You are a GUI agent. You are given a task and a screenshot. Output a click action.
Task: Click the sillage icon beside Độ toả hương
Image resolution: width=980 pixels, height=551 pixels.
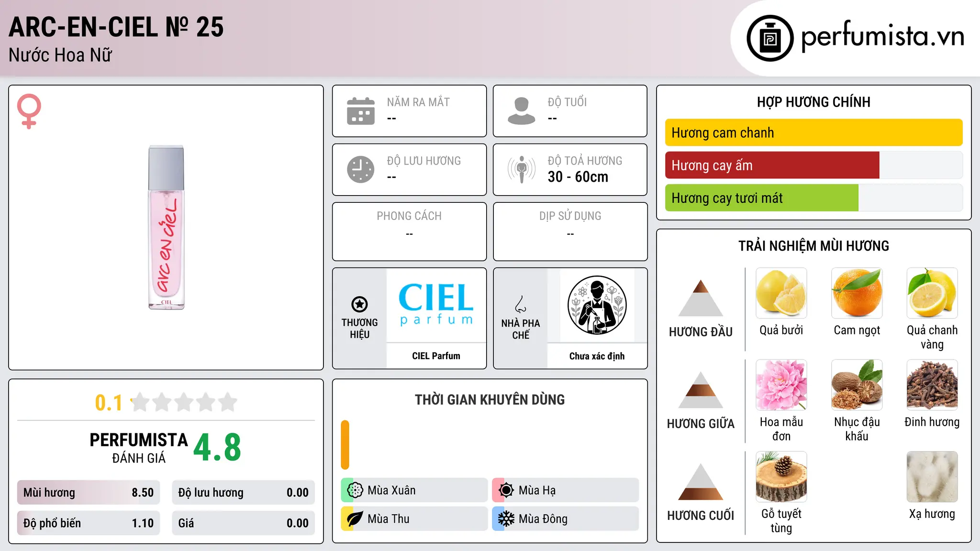(x=522, y=169)
